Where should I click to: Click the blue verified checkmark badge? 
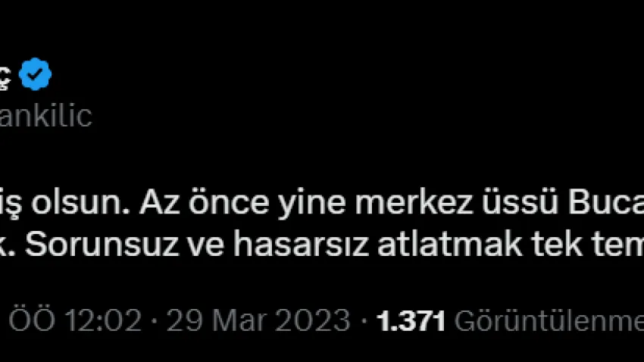(36, 74)
